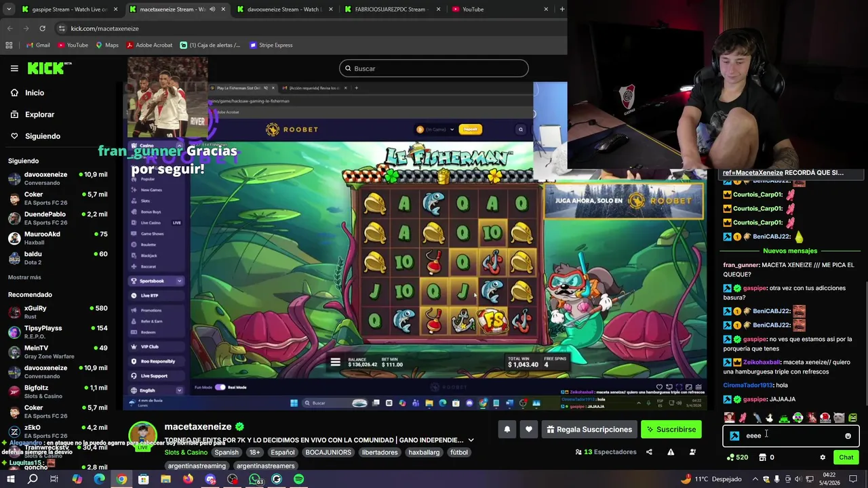This screenshot has height=488, width=868.
Task: Click the 520 channel points icon
Action: 737,457
